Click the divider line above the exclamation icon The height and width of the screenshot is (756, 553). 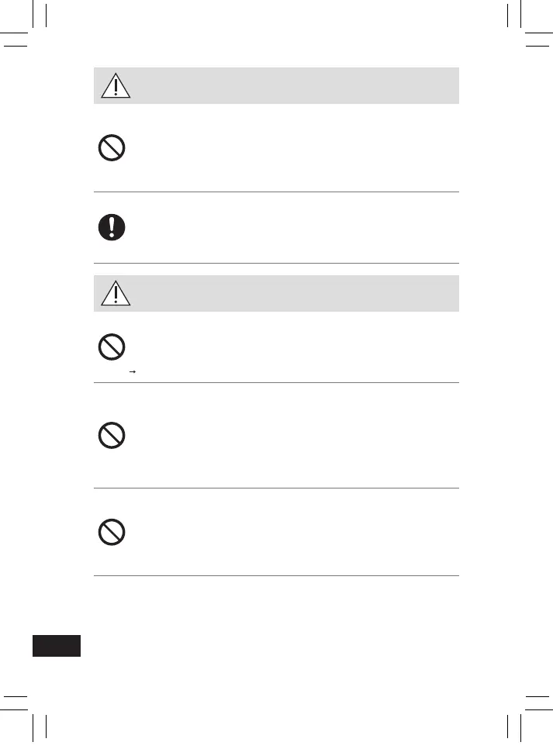[276, 192]
